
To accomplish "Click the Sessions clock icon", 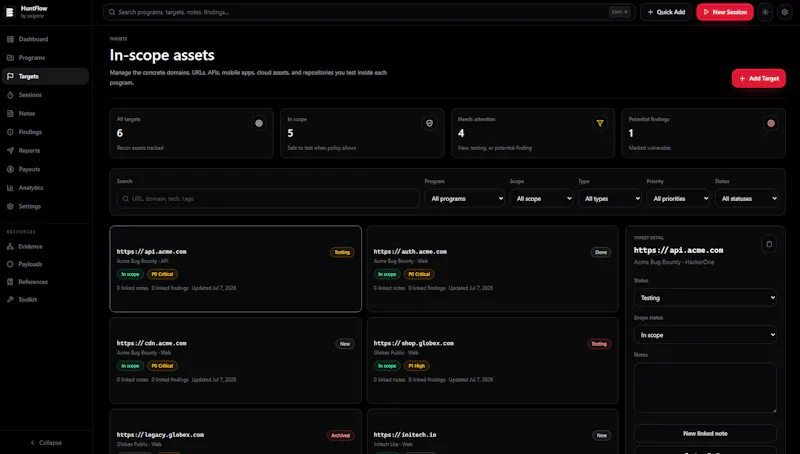I will [x=10, y=95].
